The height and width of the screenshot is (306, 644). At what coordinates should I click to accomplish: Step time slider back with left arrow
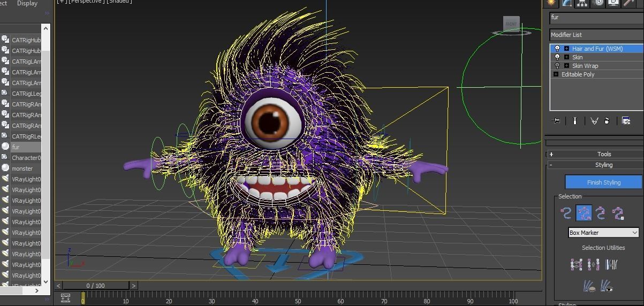[x=59, y=286]
